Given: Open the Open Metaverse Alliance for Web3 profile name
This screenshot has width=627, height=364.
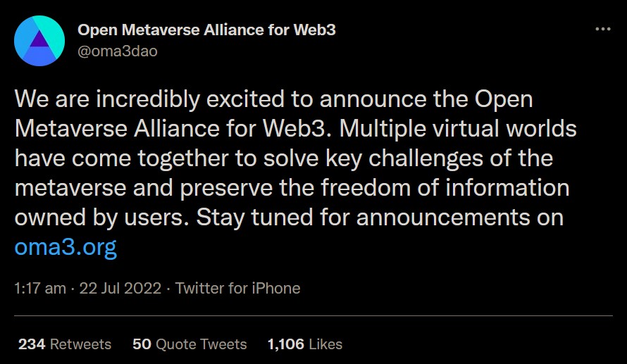Looking at the screenshot, I should (206, 30).
